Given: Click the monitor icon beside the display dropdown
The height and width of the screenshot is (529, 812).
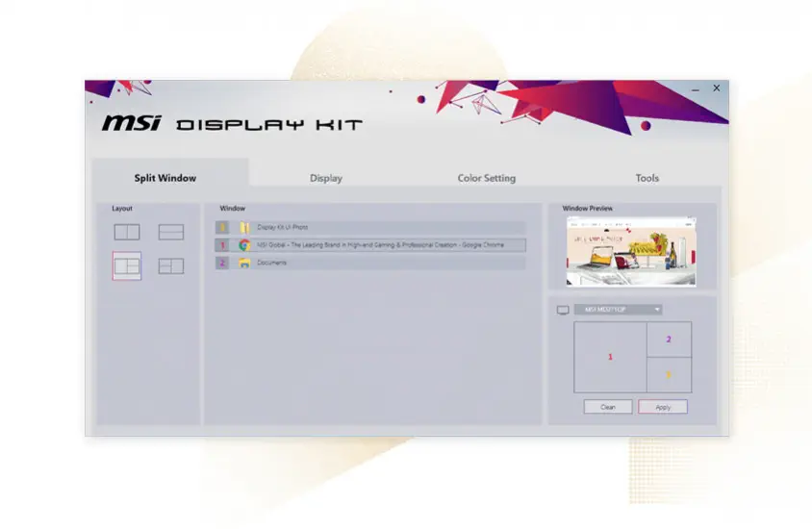Looking at the screenshot, I should point(563,310).
